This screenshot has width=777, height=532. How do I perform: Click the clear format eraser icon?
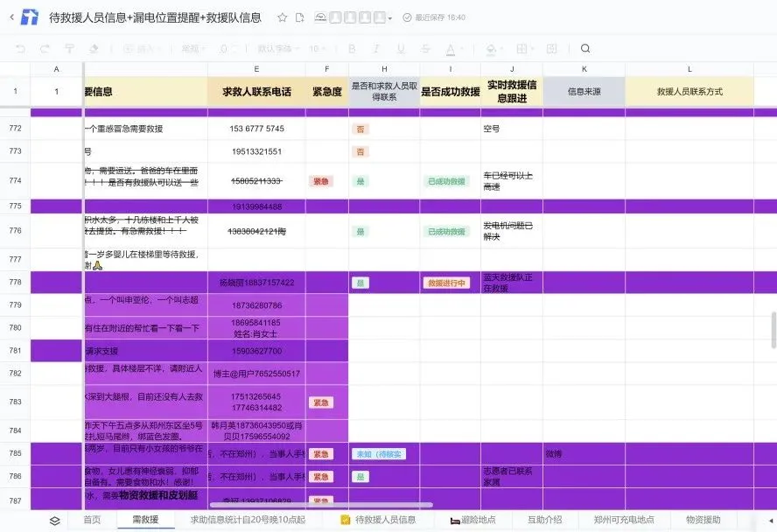(x=93, y=48)
